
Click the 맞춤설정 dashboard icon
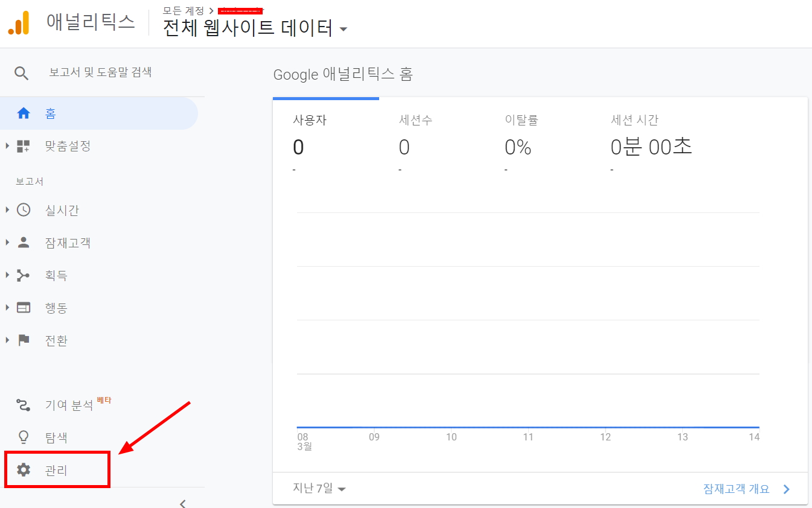pos(24,146)
